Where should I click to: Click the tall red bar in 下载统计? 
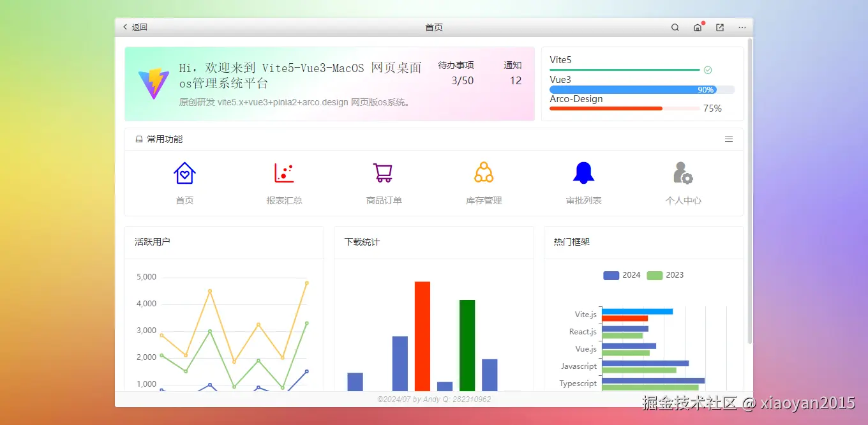click(423, 336)
